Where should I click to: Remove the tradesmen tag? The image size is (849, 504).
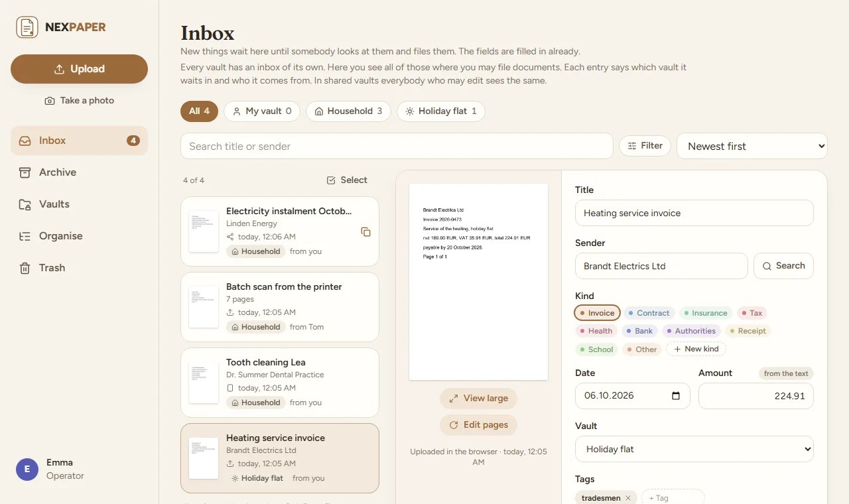(628, 498)
